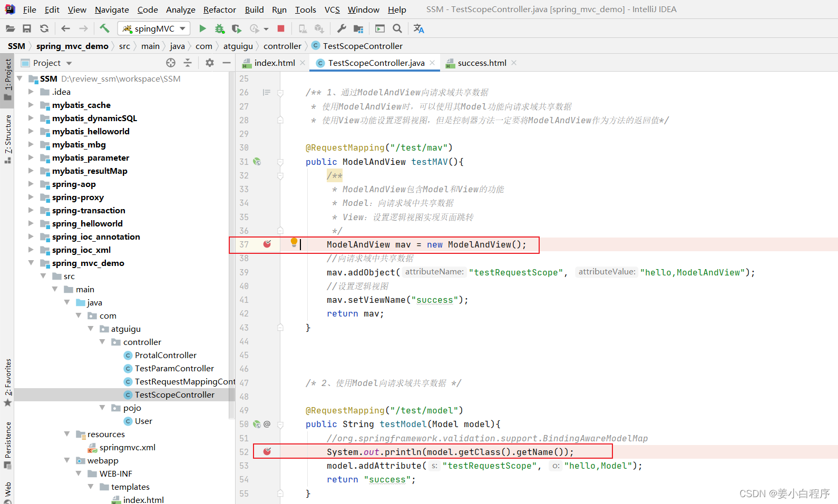Stop the process with the red square
The image size is (838, 504).
pyautogui.click(x=281, y=28)
